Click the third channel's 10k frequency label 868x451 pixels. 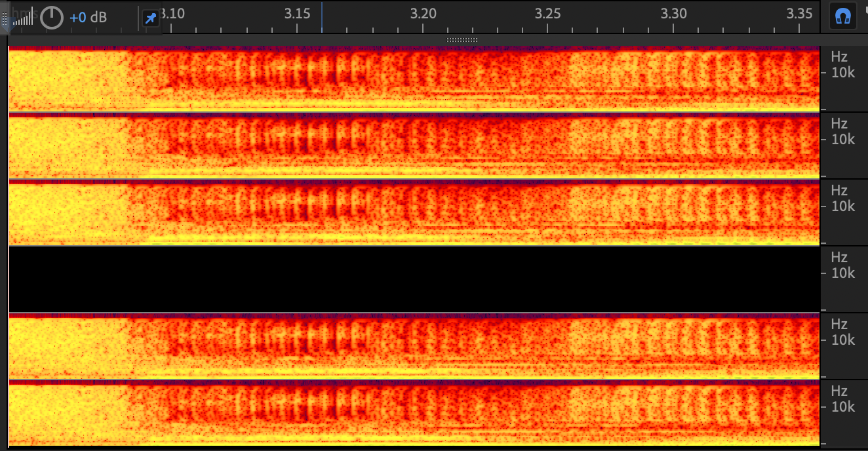(x=843, y=206)
